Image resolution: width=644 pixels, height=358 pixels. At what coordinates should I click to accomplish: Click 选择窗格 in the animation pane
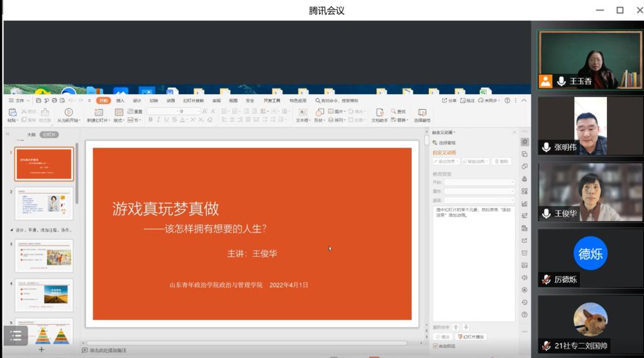point(447,143)
